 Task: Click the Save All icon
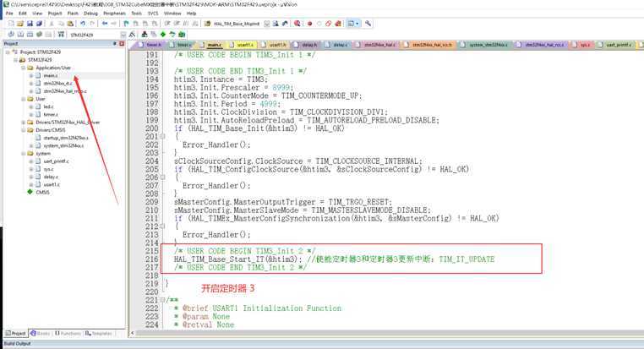coord(39,24)
